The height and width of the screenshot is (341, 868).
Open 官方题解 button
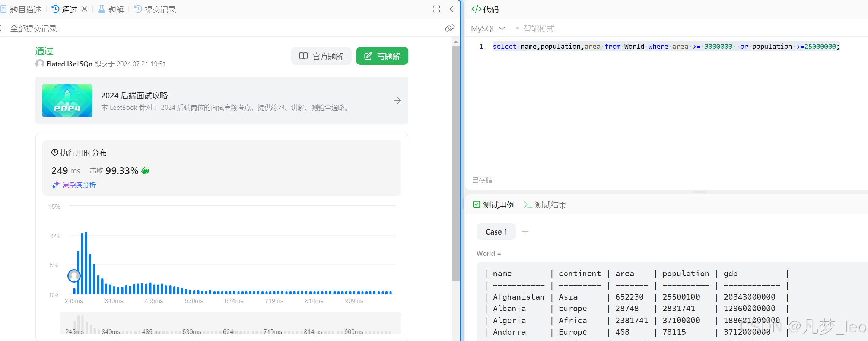pos(321,56)
